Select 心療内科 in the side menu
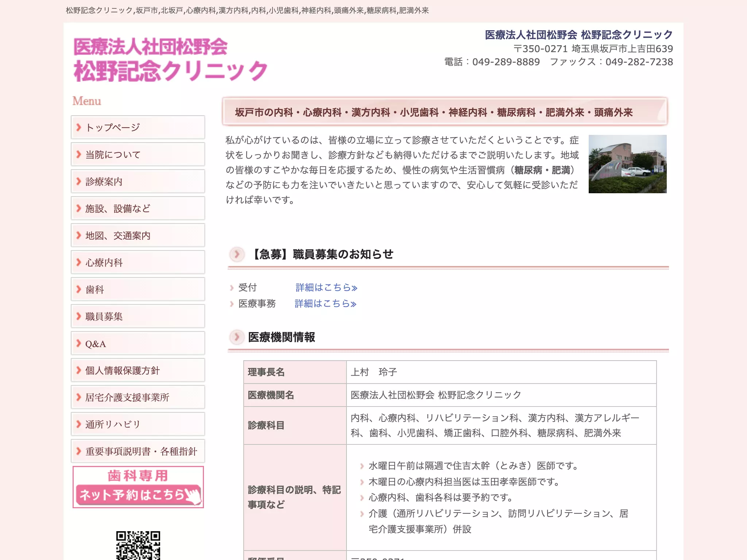The height and width of the screenshot is (560, 747). (138, 262)
